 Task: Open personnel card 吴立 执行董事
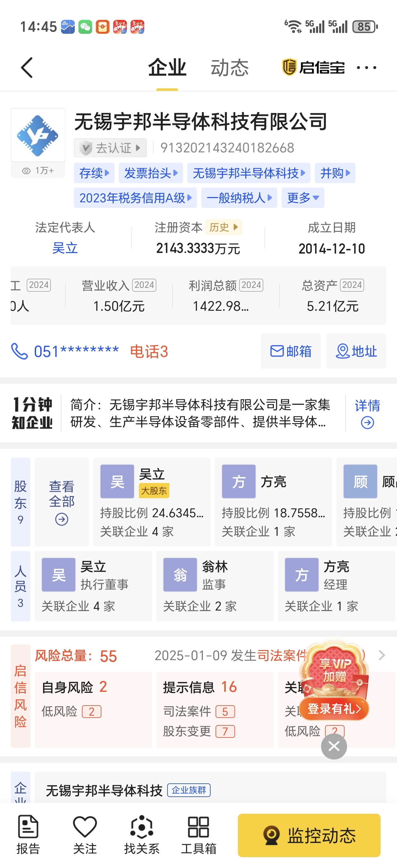tap(93, 586)
